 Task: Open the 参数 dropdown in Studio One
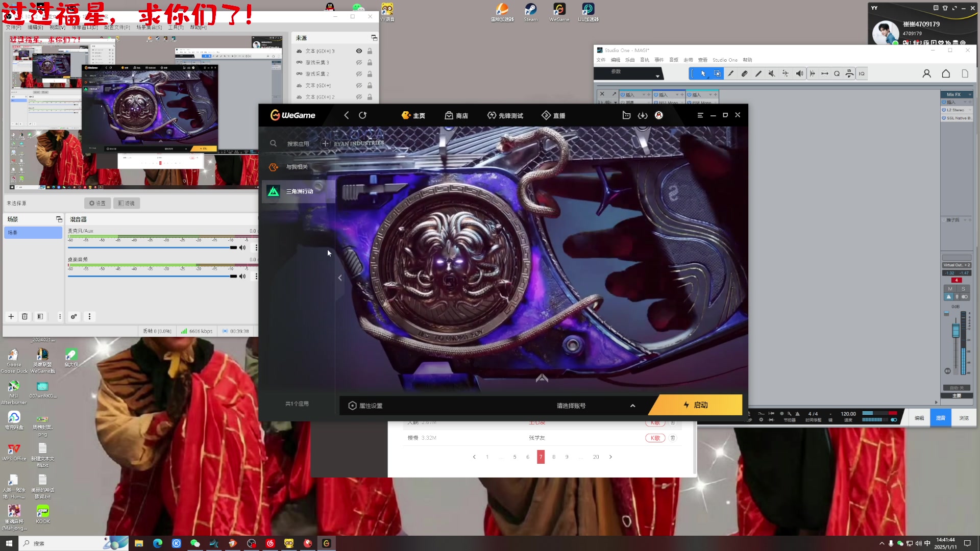(657, 76)
